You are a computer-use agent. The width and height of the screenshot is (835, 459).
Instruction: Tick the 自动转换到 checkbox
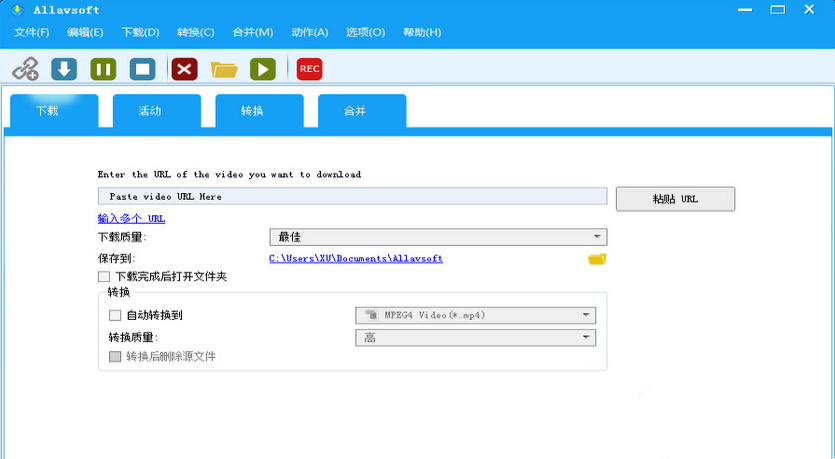click(115, 315)
